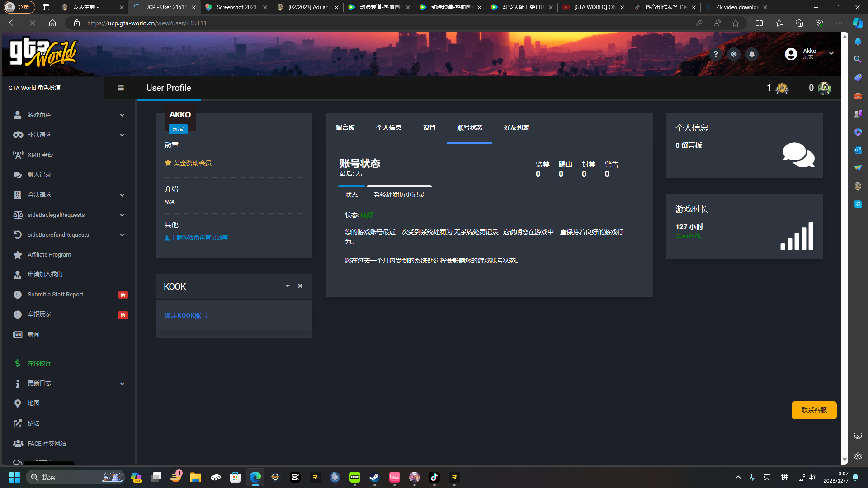Screen dimensions: 868x488
Task: Open notifications bell in site header
Action: (x=751, y=54)
